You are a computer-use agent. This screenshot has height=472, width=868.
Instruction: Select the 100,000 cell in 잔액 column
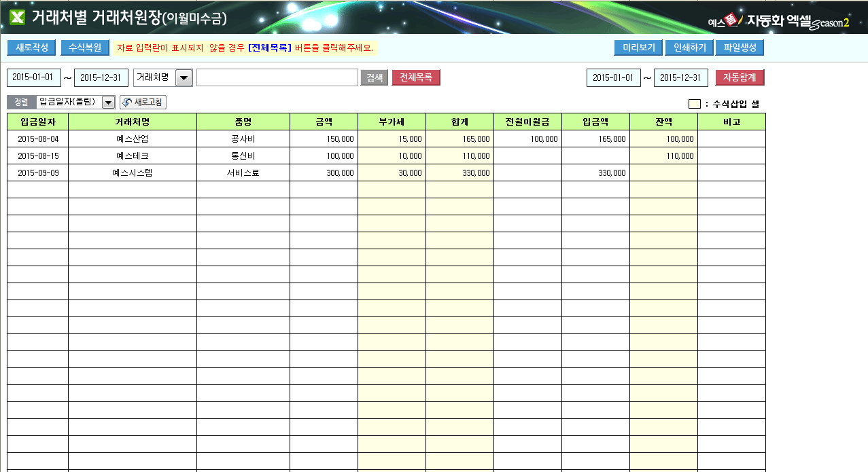coord(664,139)
